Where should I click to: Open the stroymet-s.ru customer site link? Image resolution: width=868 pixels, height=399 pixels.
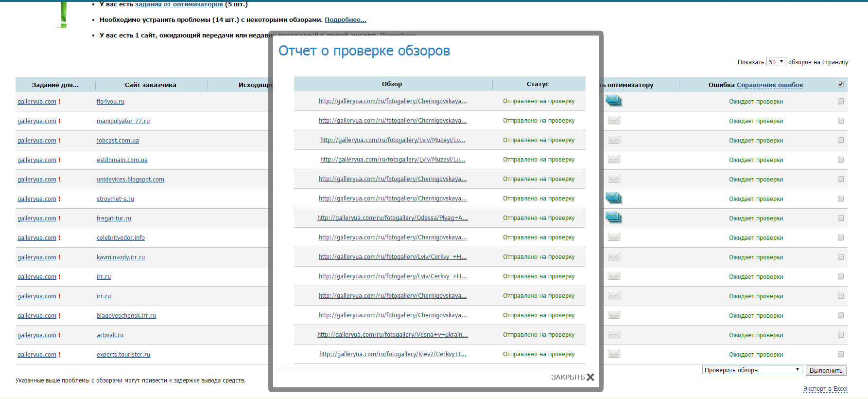tap(115, 199)
